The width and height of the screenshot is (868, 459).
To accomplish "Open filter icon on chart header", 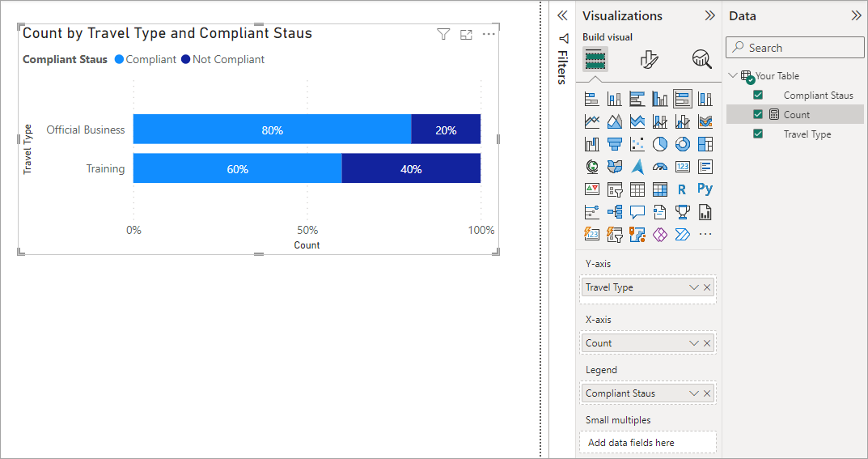I will pyautogui.click(x=443, y=35).
